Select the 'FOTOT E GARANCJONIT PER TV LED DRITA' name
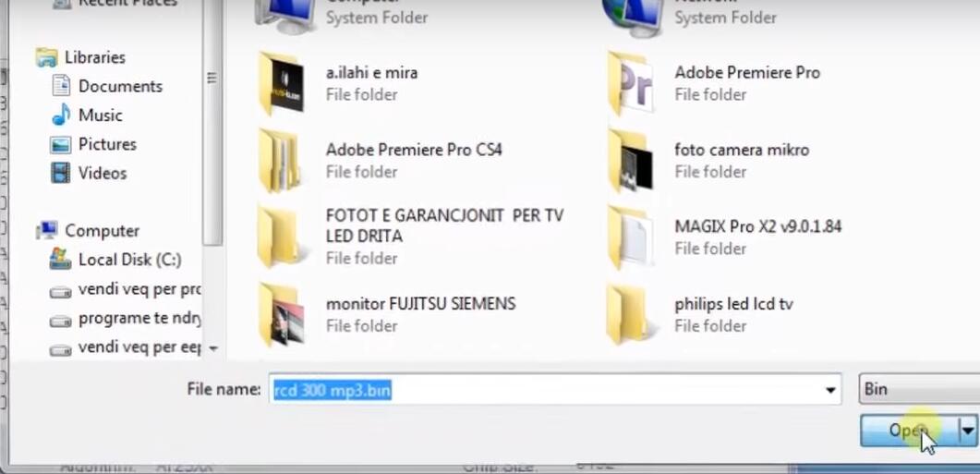 [444, 225]
